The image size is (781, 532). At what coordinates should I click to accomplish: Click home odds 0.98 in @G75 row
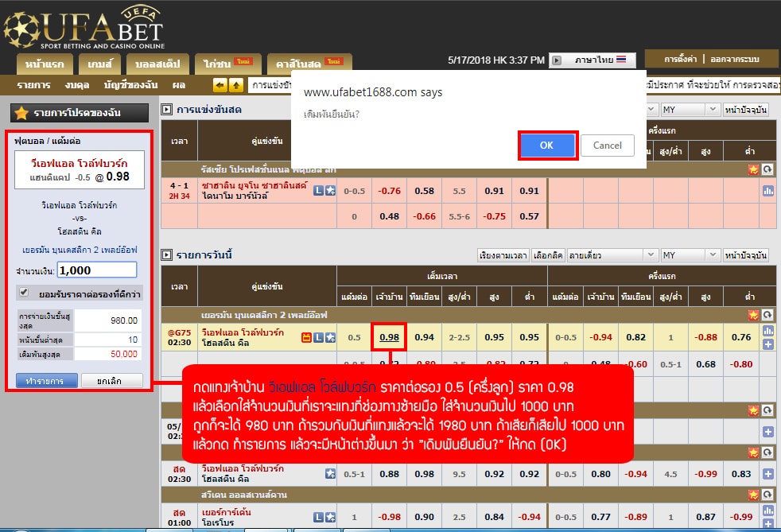389,337
